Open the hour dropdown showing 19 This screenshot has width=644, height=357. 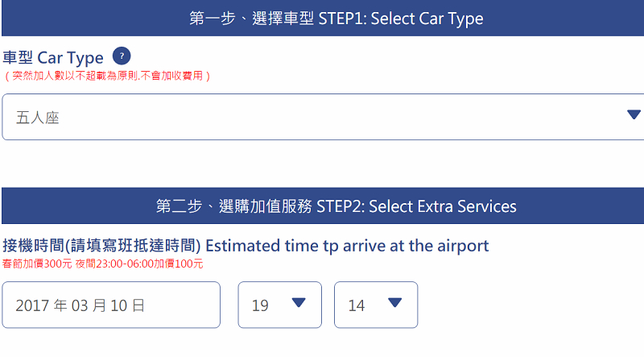tap(279, 305)
